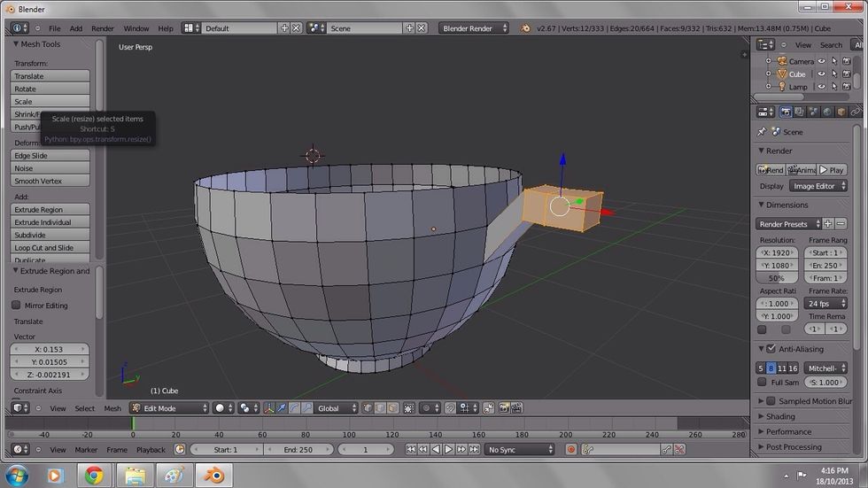
Task: Jump to next keyframe
Action: click(461, 449)
